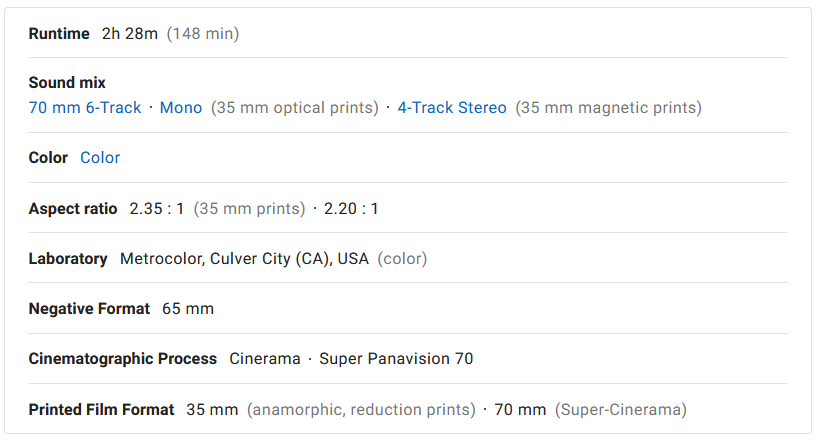Screen dimensions: 822x444
Task: Select the Laboratory label
Action: 68,258
